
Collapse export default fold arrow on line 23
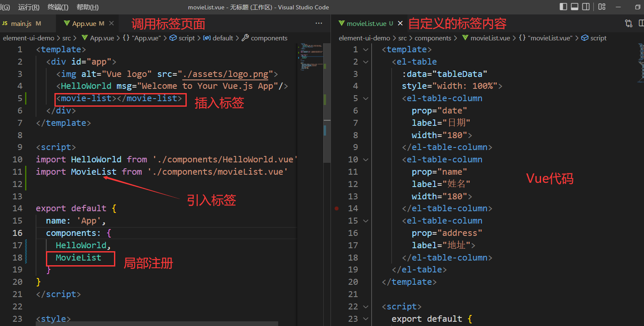(x=365, y=319)
